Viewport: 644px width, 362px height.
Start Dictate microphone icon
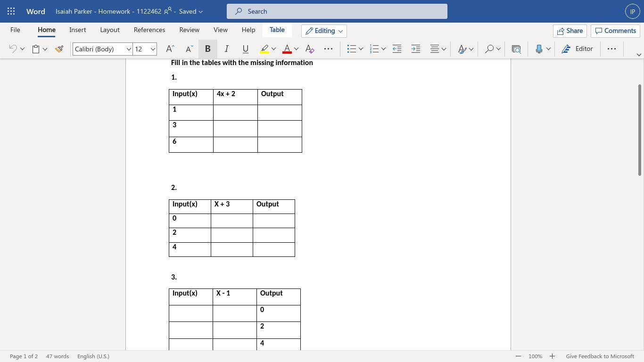click(x=539, y=49)
